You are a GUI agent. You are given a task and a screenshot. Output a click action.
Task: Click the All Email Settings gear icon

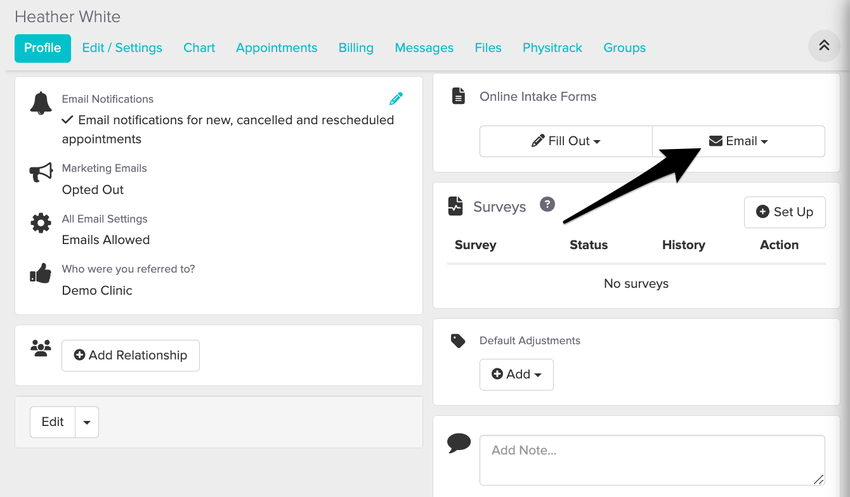[41, 223]
